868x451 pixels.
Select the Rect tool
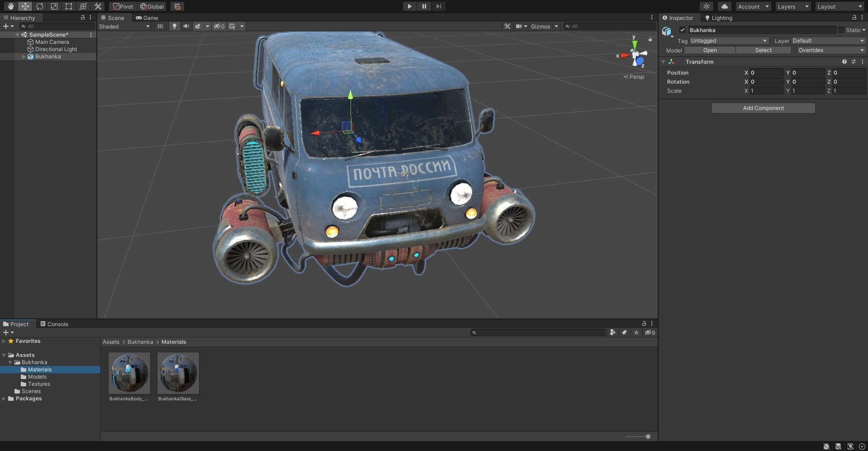click(x=68, y=6)
